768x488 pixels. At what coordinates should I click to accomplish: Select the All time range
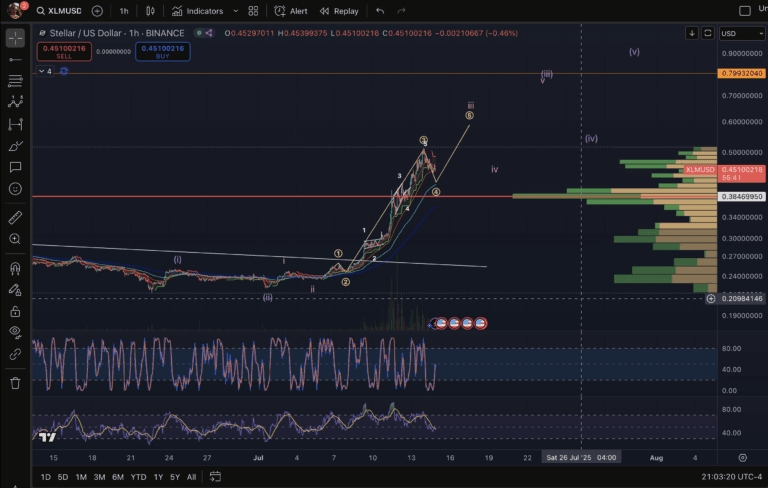192,477
